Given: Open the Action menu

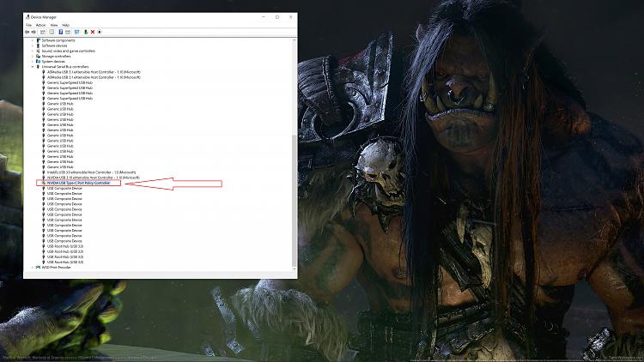Looking at the screenshot, I should pyautogui.click(x=40, y=25).
